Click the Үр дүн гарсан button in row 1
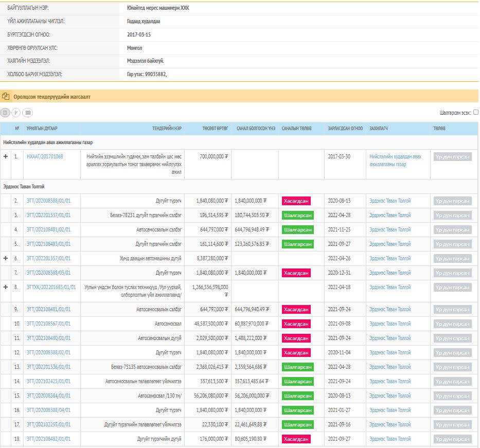480x448 pixels. click(452, 157)
